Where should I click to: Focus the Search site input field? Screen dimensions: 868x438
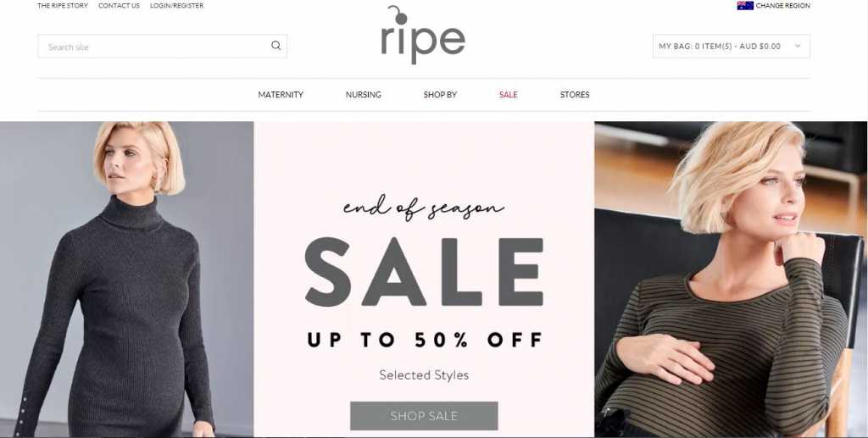click(154, 47)
